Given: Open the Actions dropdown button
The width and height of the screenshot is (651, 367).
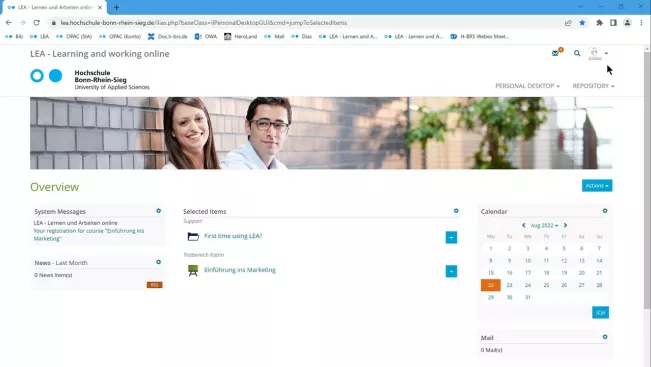Looking at the screenshot, I should 597,186.
